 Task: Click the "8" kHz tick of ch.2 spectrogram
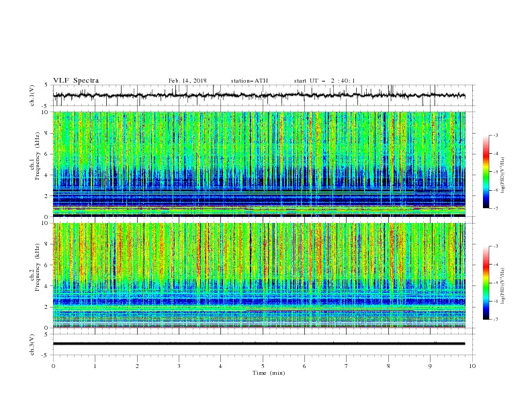tap(47, 244)
